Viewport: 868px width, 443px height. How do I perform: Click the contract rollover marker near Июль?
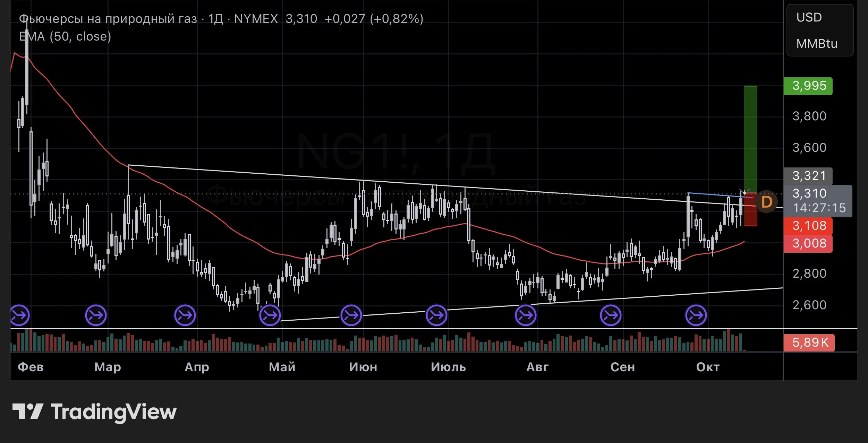(436, 315)
